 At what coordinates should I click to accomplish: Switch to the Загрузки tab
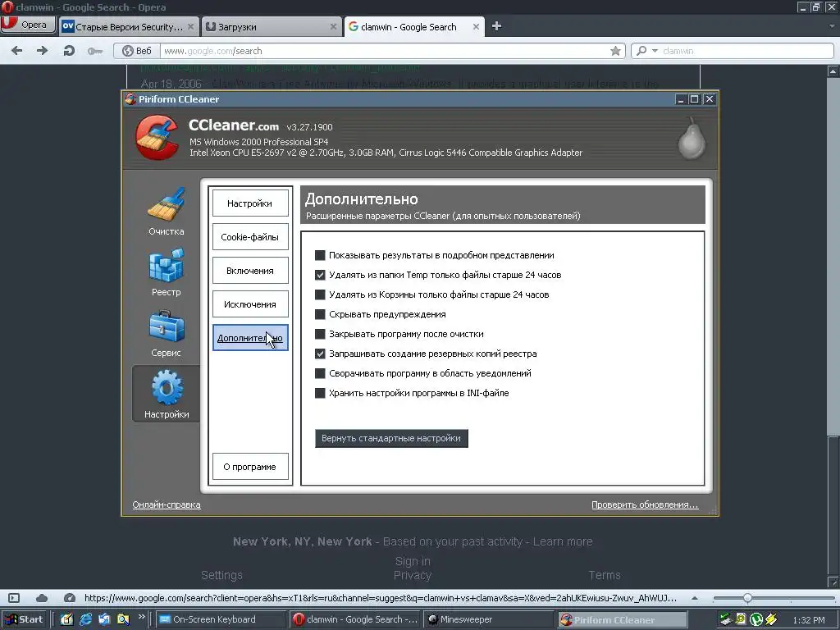pyautogui.click(x=272, y=27)
